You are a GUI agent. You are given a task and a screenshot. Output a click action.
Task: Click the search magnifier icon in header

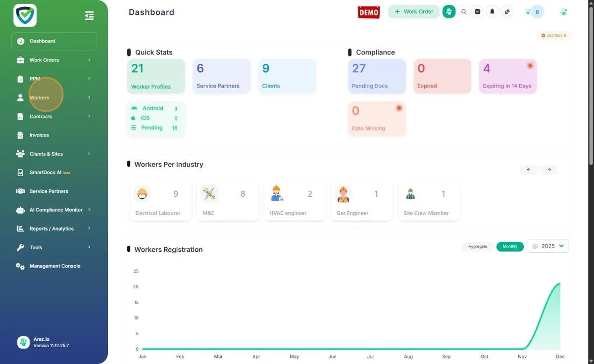pos(463,12)
